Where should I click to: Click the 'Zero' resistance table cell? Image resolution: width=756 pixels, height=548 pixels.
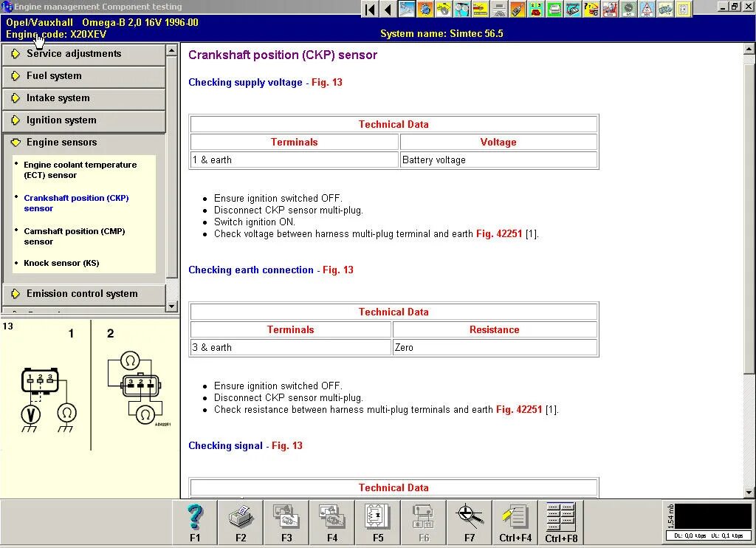click(495, 348)
